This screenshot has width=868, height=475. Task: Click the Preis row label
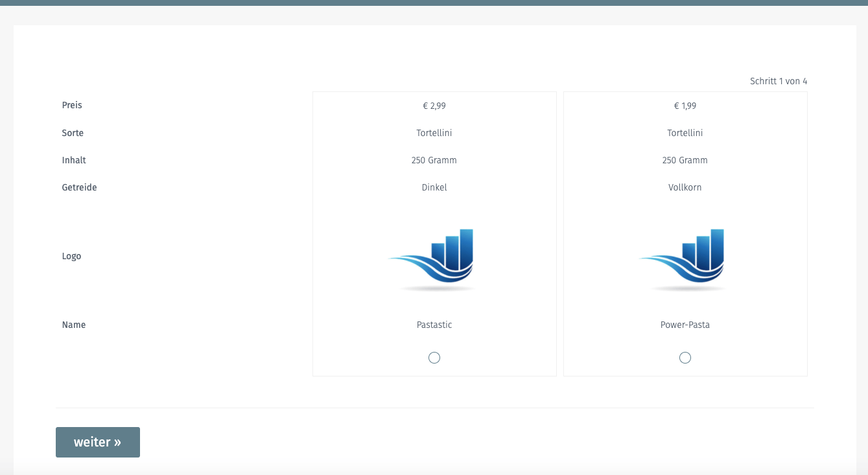pos(72,105)
